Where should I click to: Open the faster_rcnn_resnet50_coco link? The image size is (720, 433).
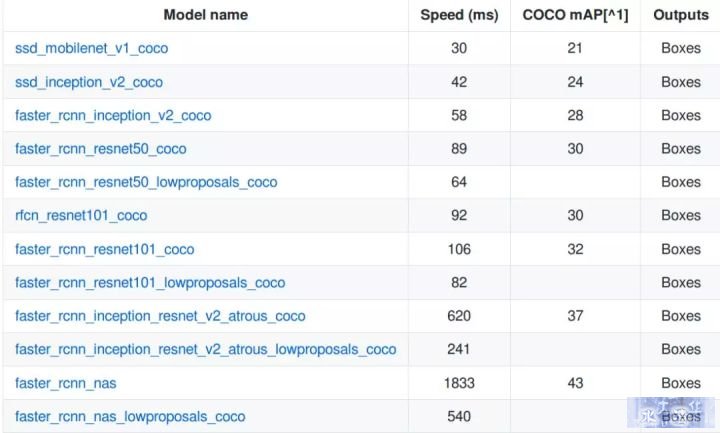coord(101,149)
